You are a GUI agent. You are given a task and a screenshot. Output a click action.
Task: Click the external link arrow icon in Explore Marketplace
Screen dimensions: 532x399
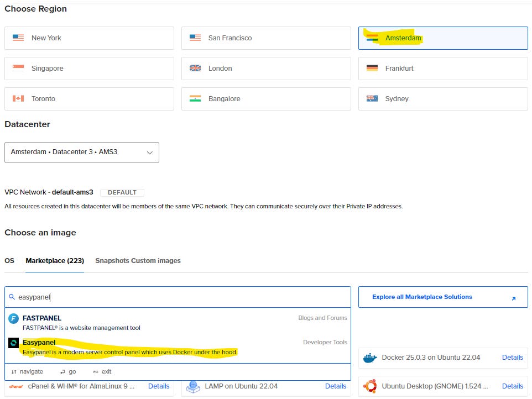(514, 298)
